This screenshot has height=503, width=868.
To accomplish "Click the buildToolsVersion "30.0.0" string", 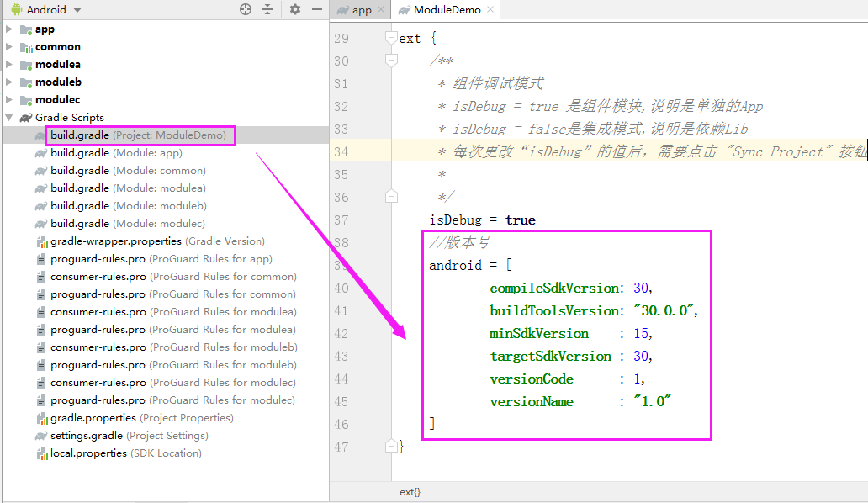I will coord(662,311).
